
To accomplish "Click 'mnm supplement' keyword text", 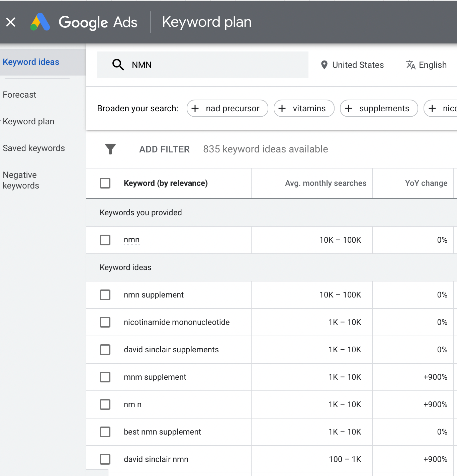I will [155, 377].
